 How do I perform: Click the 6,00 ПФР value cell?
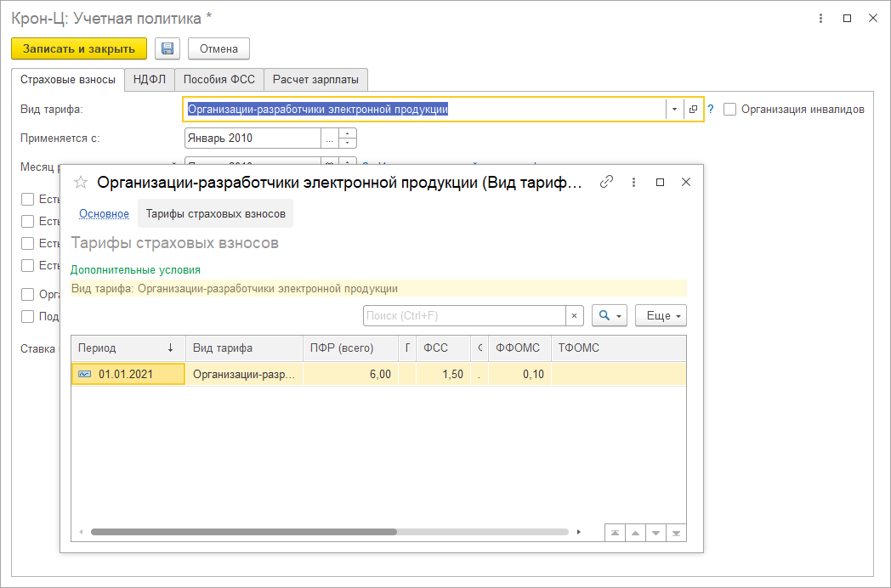click(350, 375)
